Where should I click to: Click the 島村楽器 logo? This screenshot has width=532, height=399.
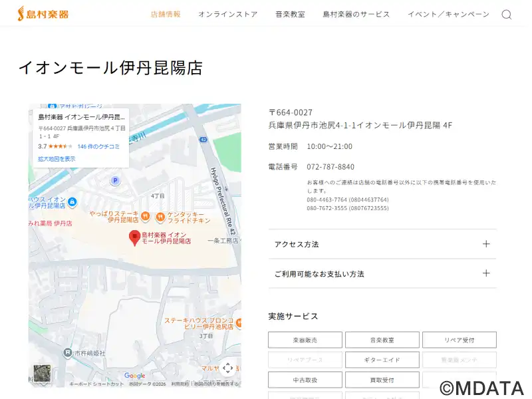pos(43,14)
